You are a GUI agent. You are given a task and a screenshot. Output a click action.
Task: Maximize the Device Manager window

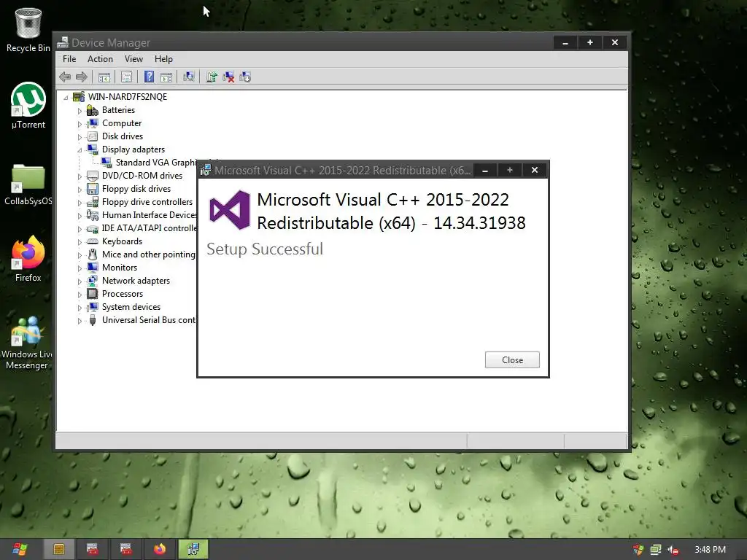(589, 42)
